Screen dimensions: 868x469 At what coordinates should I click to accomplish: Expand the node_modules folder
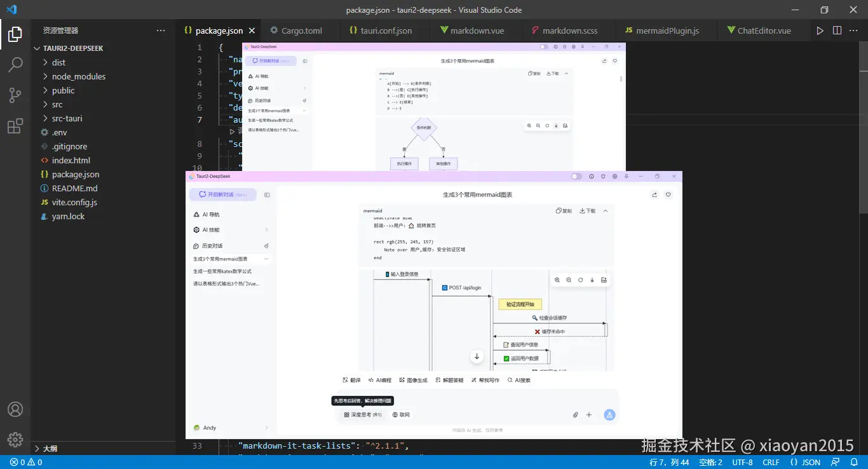[x=78, y=76]
